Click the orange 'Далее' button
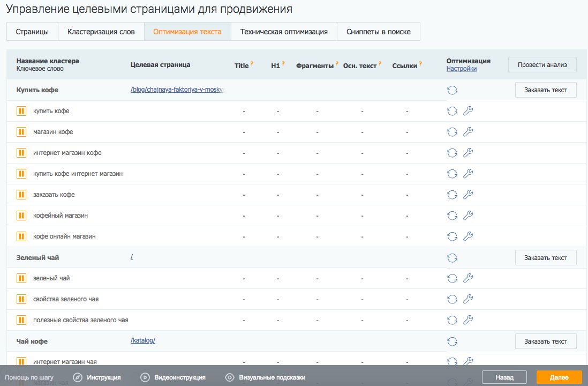This screenshot has height=386, width=588. (x=559, y=377)
